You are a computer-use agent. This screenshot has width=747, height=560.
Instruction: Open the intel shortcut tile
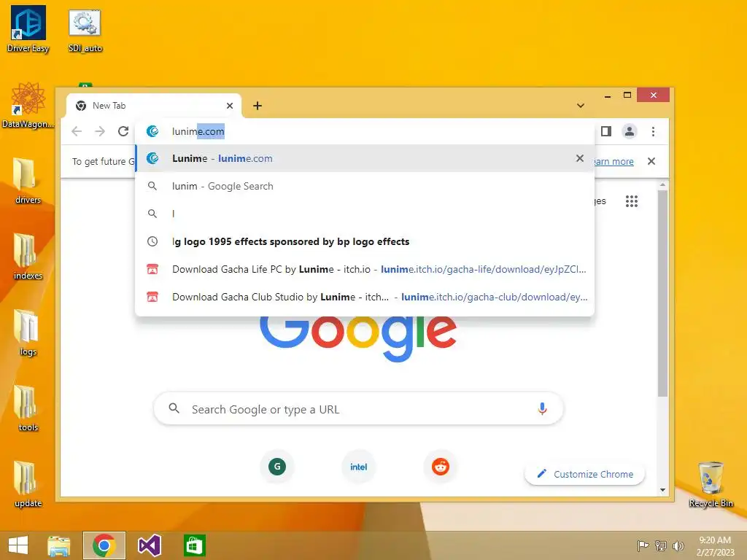359,467
